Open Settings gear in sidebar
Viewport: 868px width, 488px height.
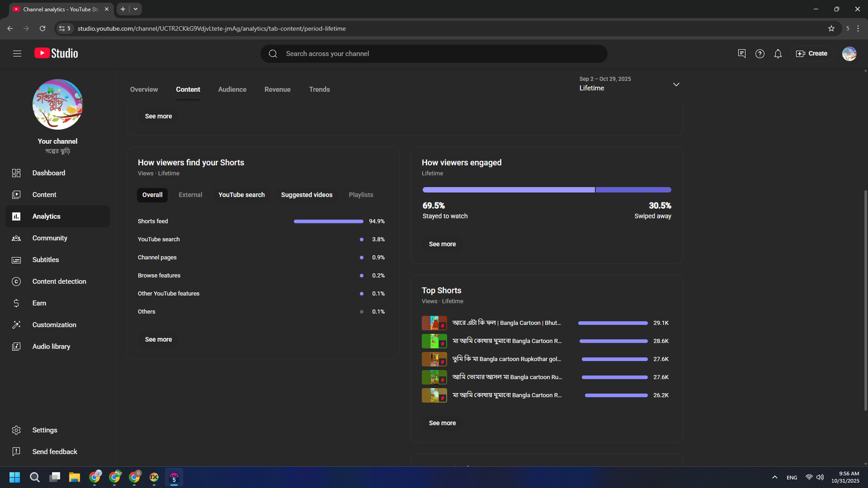tap(44, 430)
